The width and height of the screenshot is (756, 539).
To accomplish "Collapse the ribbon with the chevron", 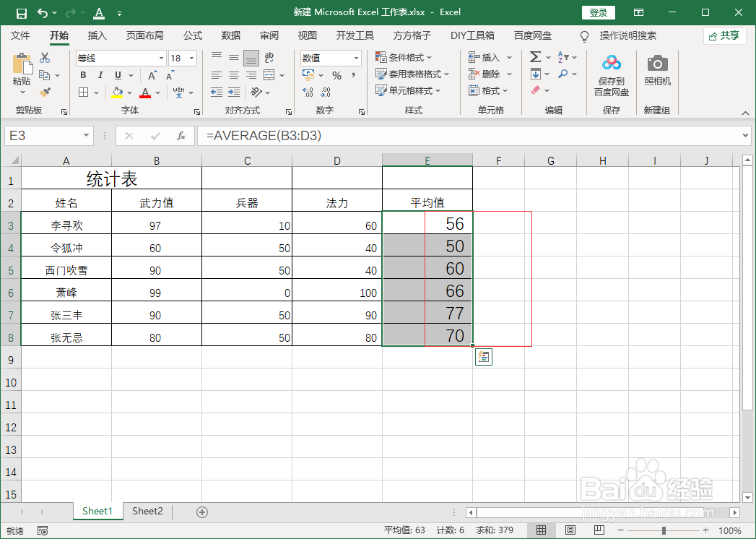I will tap(745, 113).
